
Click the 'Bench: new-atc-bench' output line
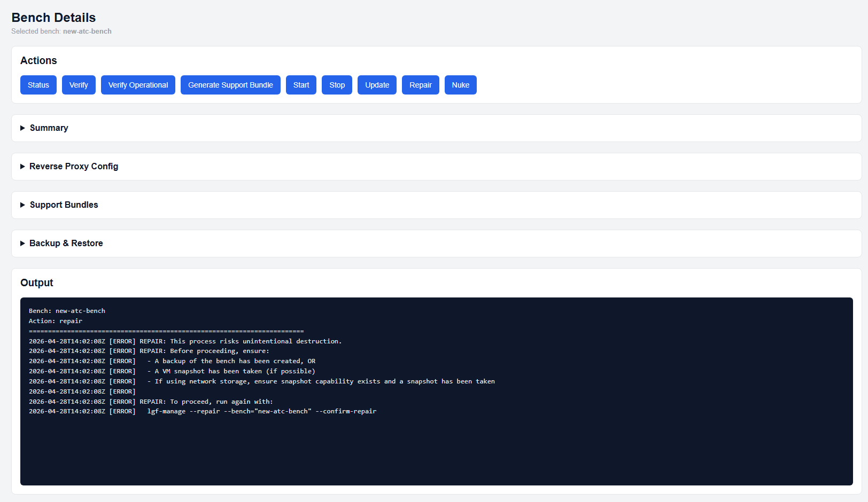(x=67, y=311)
